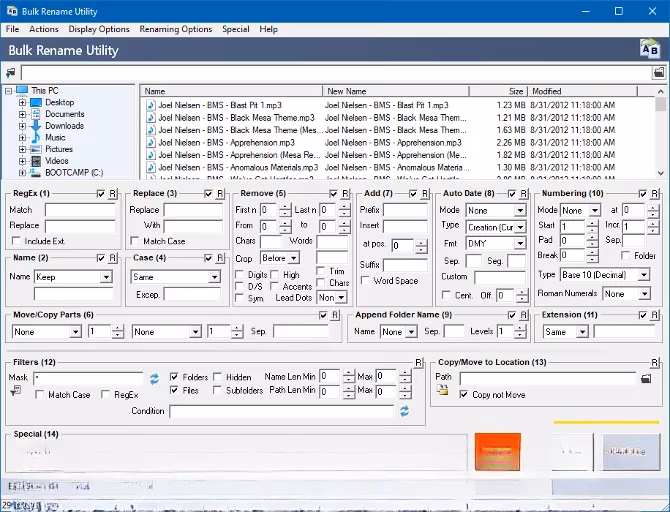Reset Extension (11) with its R button

point(655,315)
